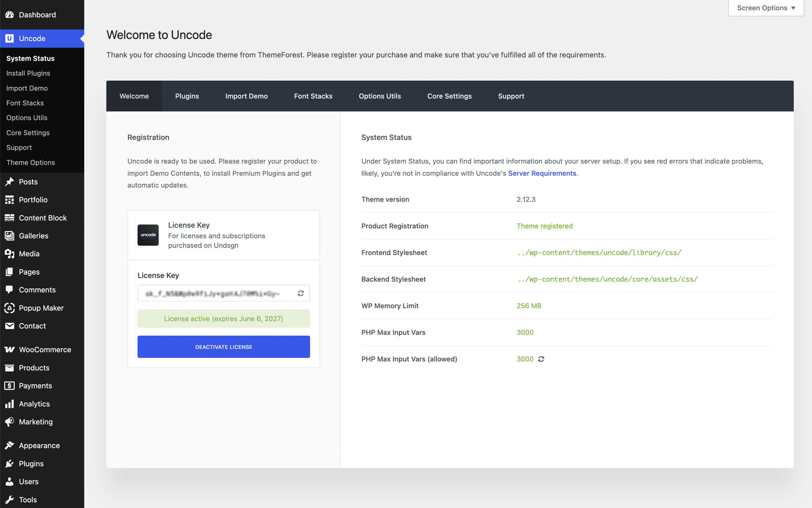
Task: Click the PHP Max Input Vars value 3000
Action: [x=525, y=332]
